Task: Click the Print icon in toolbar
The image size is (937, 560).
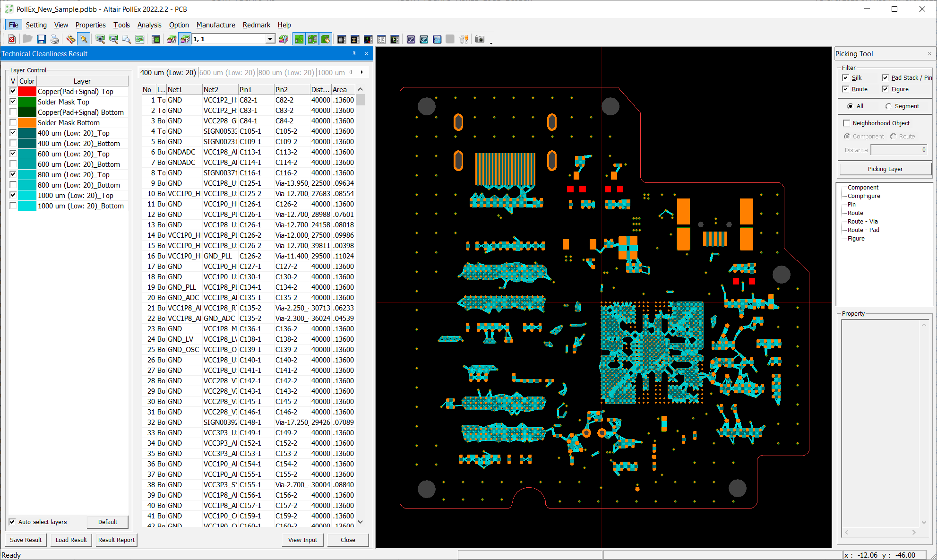Action: (x=55, y=39)
